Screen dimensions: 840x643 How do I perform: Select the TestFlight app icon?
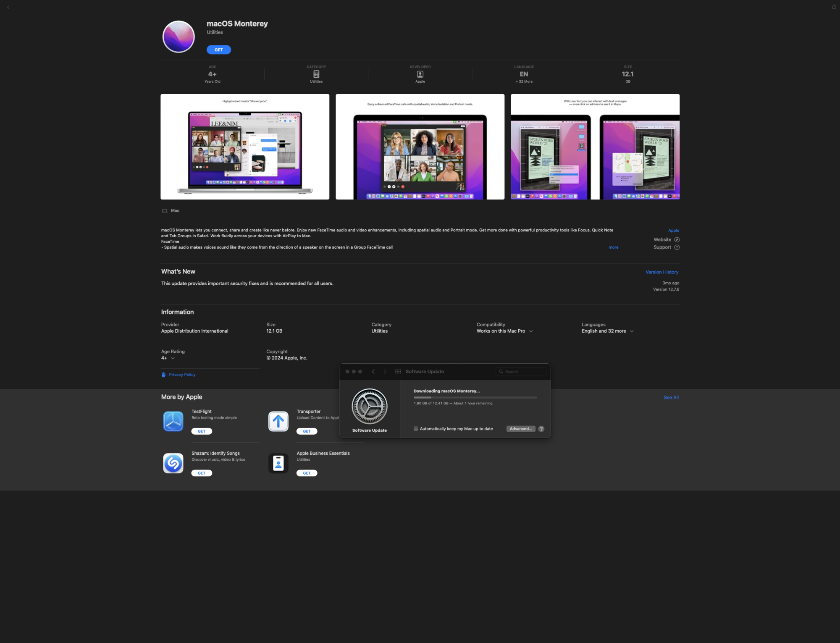point(173,421)
